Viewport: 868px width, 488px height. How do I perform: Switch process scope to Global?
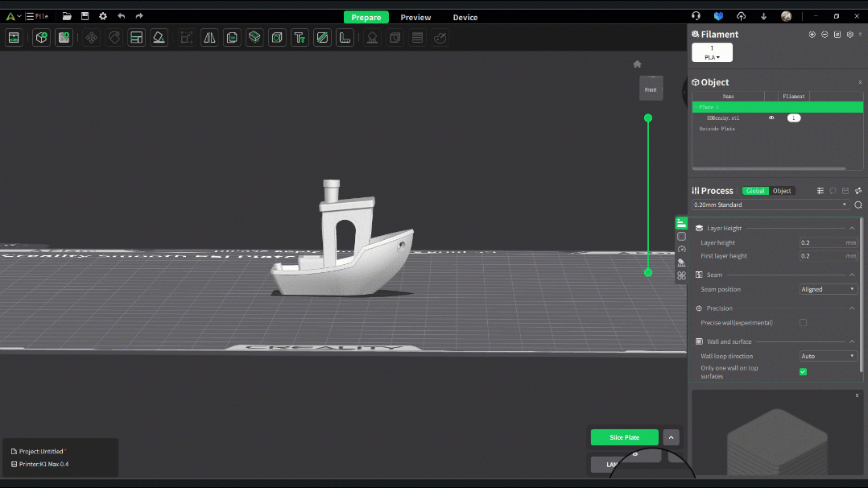coord(755,191)
